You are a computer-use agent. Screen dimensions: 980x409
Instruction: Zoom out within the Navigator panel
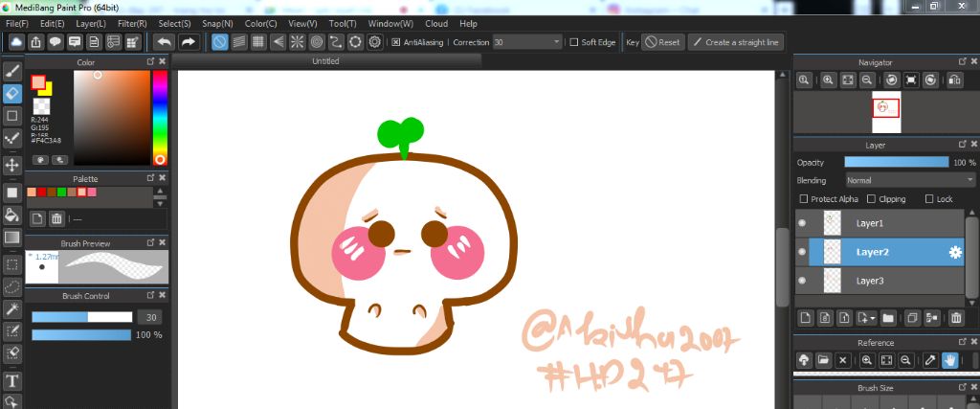click(866, 80)
